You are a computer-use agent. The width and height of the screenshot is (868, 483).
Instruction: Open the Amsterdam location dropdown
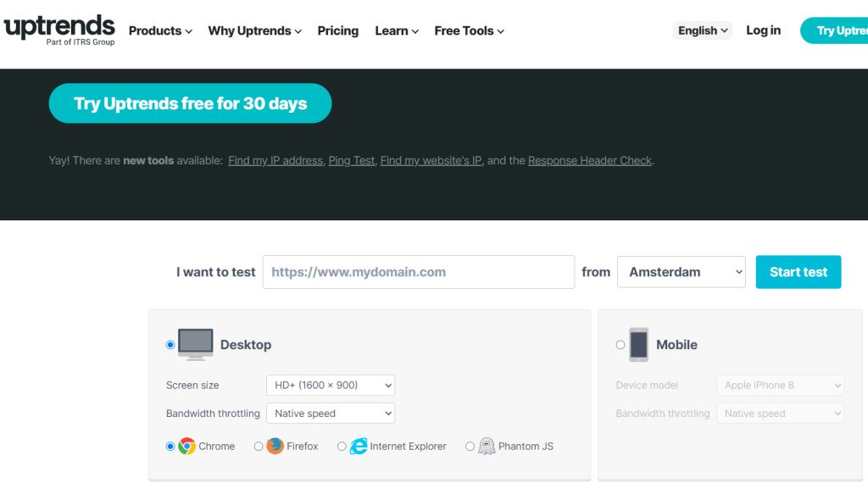[681, 272]
